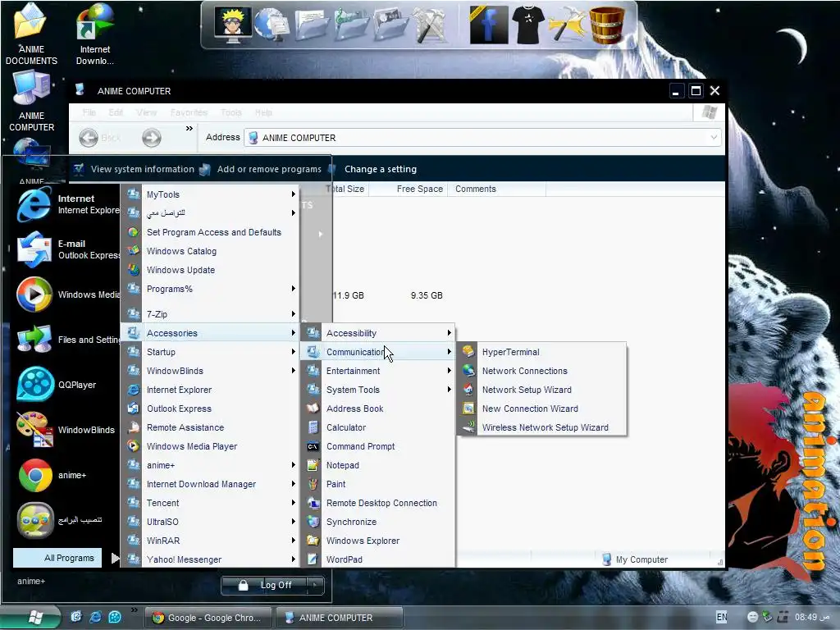The image size is (840, 630).
Task: Open HyperTerminal from Communications submenu
Action: click(541, 352)
